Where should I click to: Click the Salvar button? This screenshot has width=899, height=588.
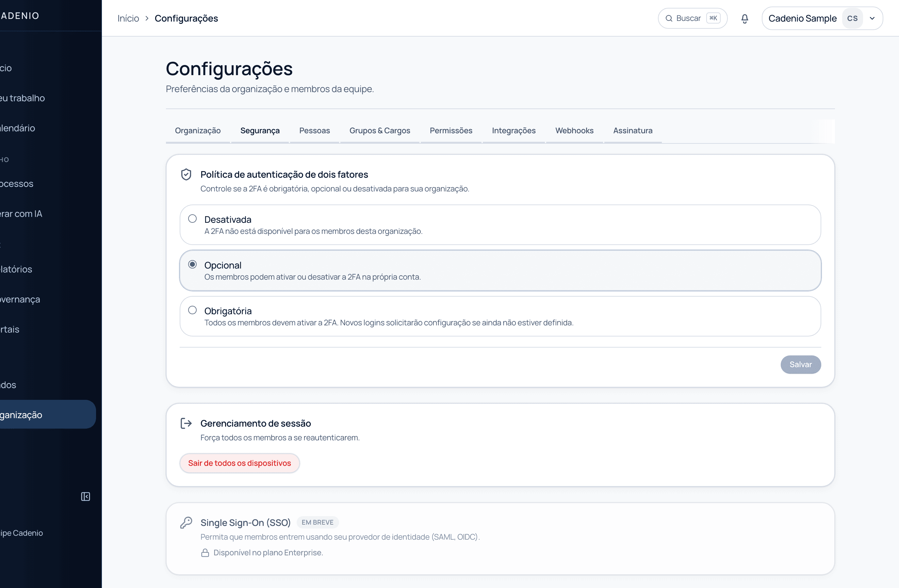[800, 365]
